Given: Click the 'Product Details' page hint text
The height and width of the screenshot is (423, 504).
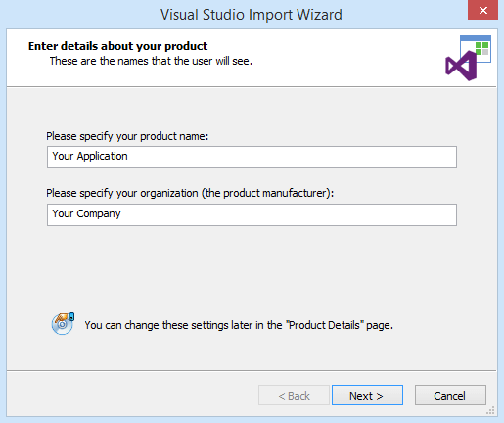Looking at the screenshot, I should (239, 325).
